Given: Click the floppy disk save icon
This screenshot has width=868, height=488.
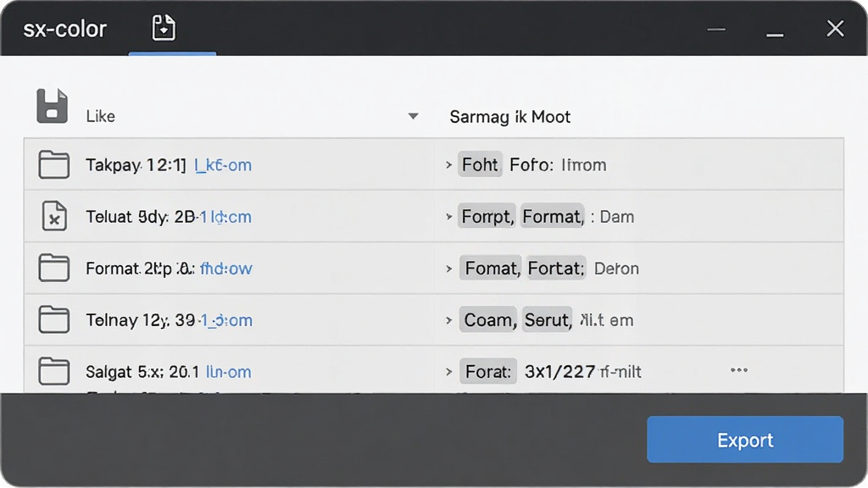Looking at the screenshot, I should [x=52, y=106].
